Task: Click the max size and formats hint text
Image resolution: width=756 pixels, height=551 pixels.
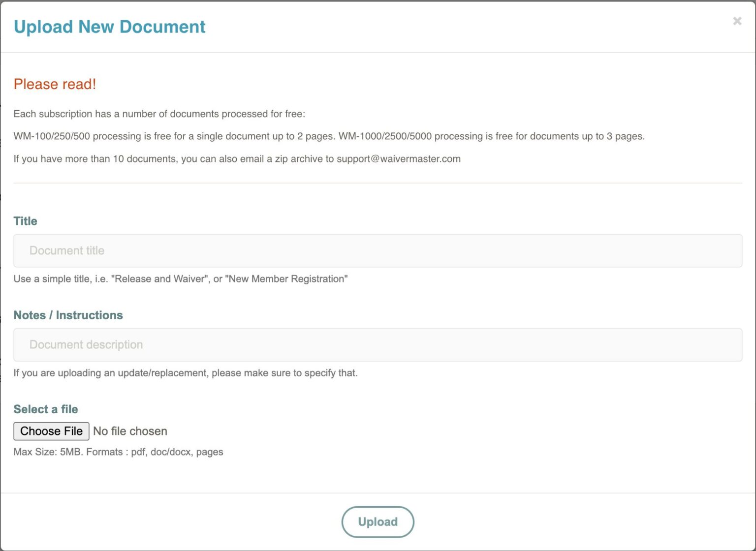Action: click(x=118, y=452)
